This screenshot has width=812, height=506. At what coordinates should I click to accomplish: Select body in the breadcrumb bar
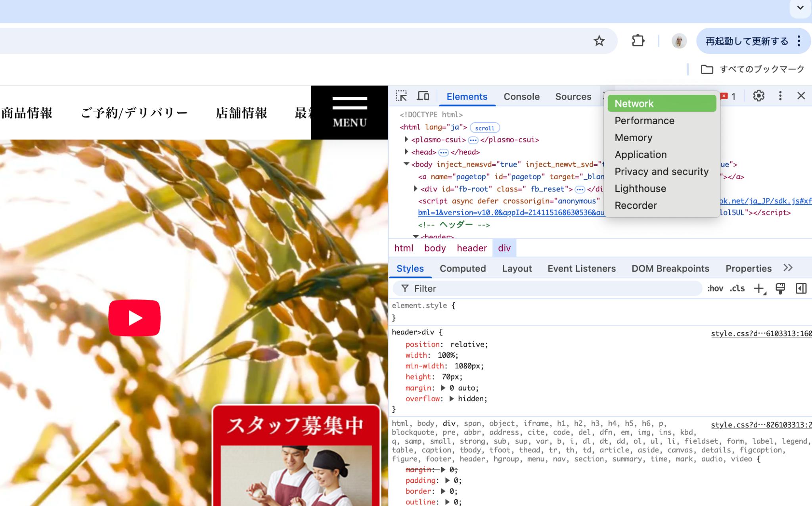click(x=435, y=248)
